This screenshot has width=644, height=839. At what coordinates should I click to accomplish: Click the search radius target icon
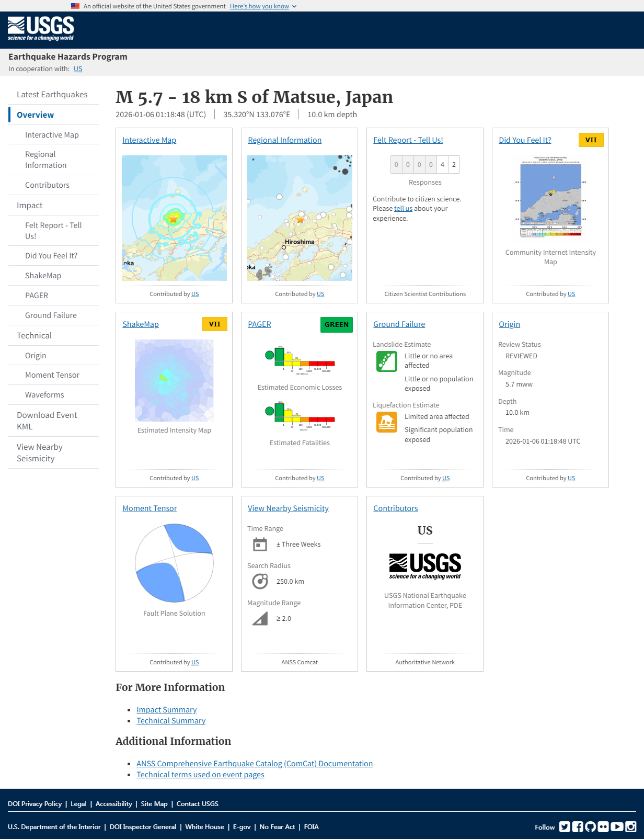260,582
